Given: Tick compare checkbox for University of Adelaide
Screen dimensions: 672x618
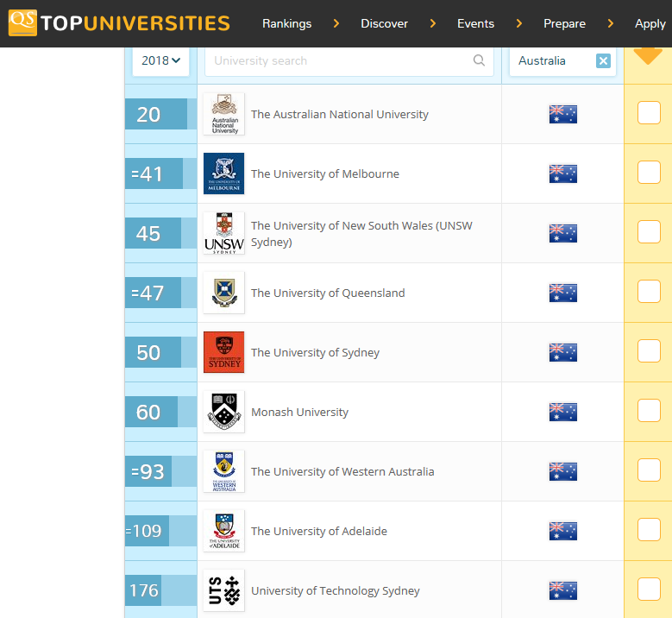Looking at the screenshot, I should coord(649,530).
